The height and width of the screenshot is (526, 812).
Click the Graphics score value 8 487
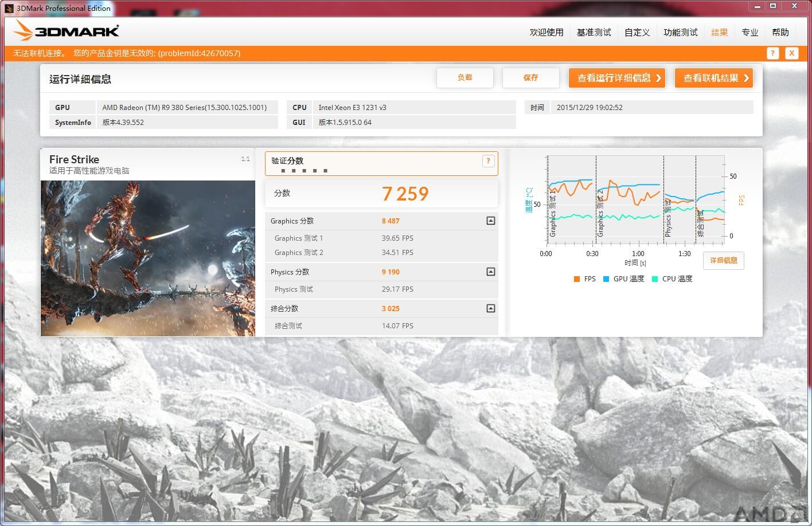pos(391,221)
